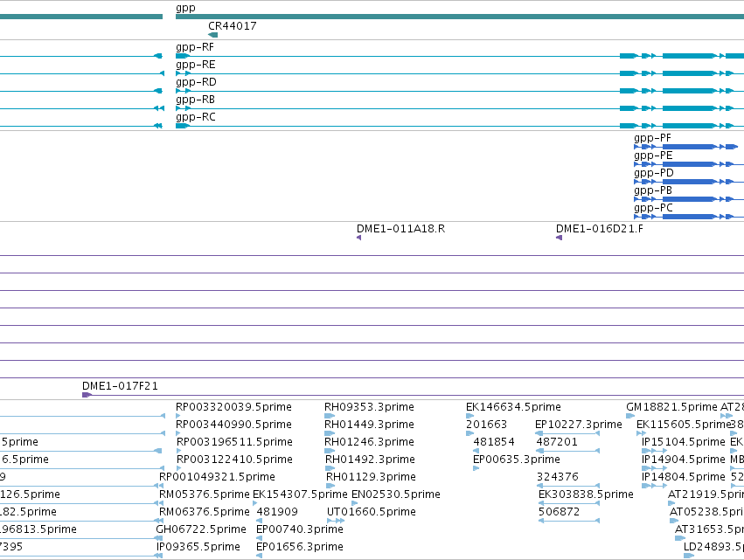Select RP003122410.5prime EST label
Image resolution: width=744 pixels, height=560 pixels.
click(x=234, y=460)
